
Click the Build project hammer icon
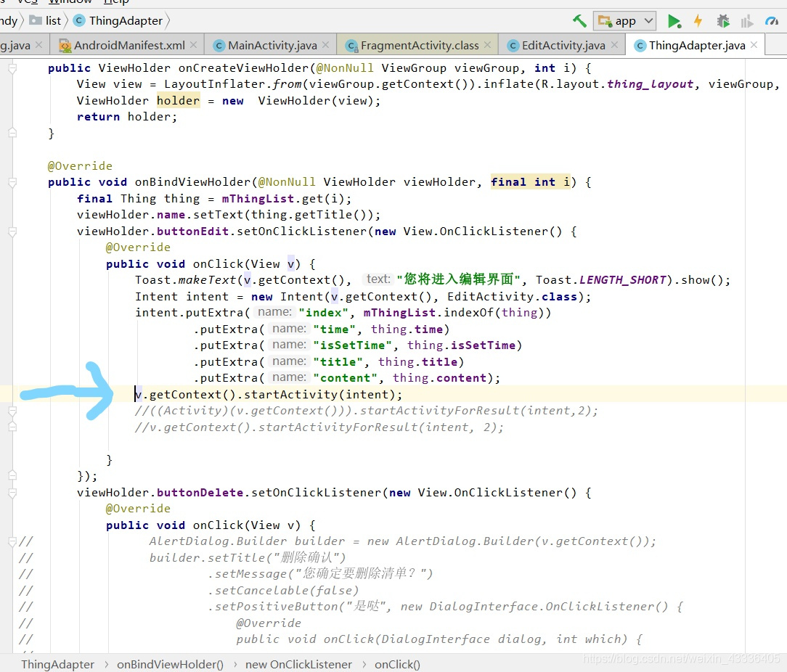(579, 21)
